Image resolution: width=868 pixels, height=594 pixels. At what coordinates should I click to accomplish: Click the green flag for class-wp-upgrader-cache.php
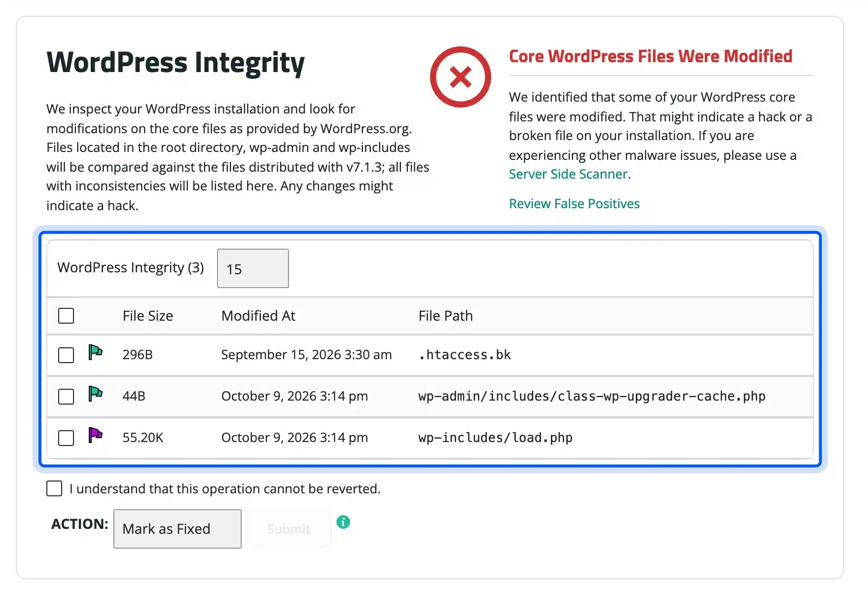(96, 394)
